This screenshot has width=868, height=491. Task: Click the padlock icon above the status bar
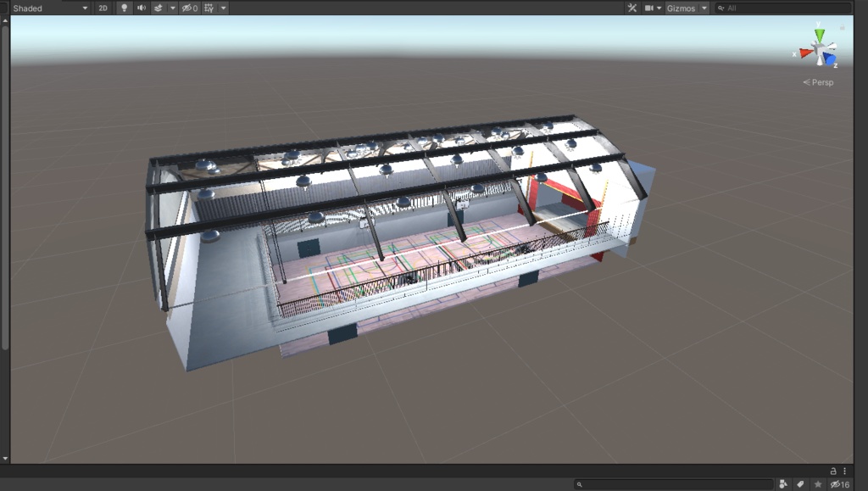[x=833, y=471]
